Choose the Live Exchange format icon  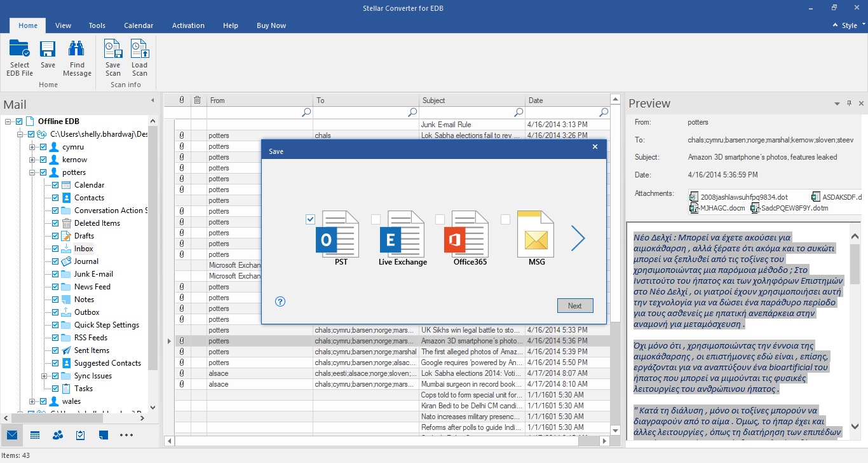click(402, 233)
